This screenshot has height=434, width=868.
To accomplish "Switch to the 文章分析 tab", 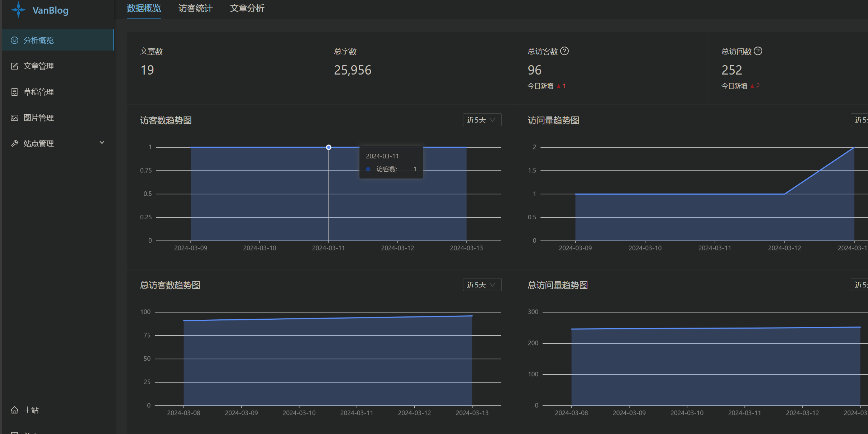I will pyautogui.click(x=247, y=8).
